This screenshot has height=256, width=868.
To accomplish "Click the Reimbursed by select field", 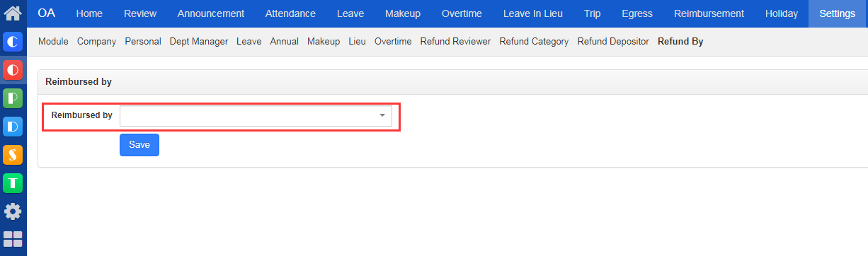I will pos(256,116).
